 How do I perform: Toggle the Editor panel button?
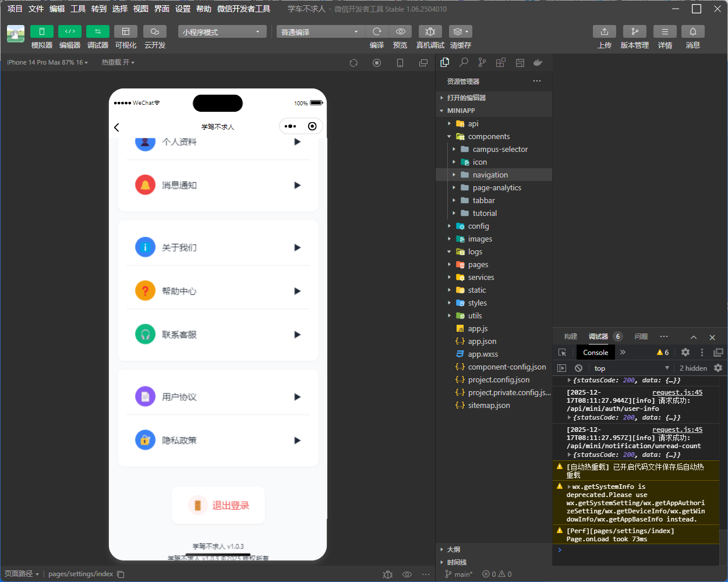click(69, 31)
